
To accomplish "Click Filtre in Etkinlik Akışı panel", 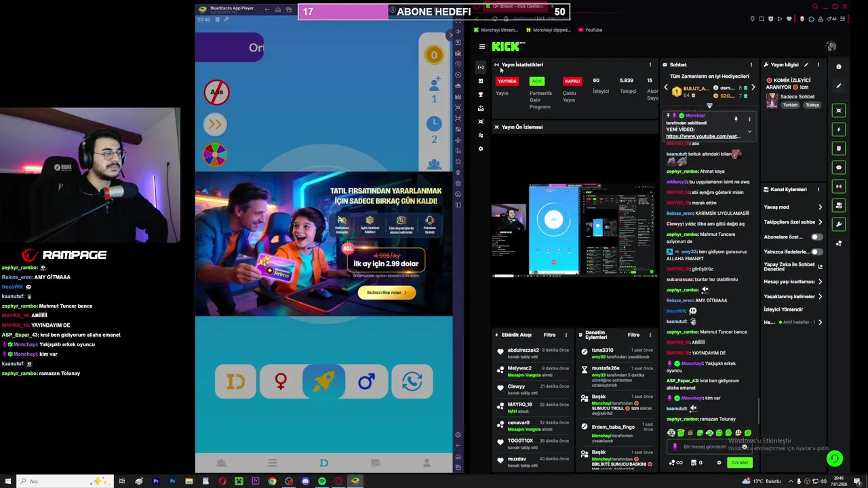I will 549,335.
